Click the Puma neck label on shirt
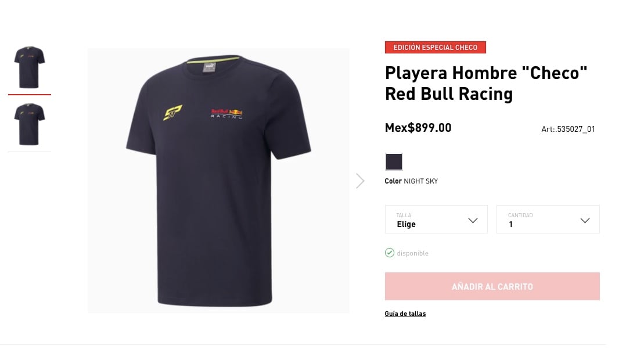 click(x=209, y=67)
